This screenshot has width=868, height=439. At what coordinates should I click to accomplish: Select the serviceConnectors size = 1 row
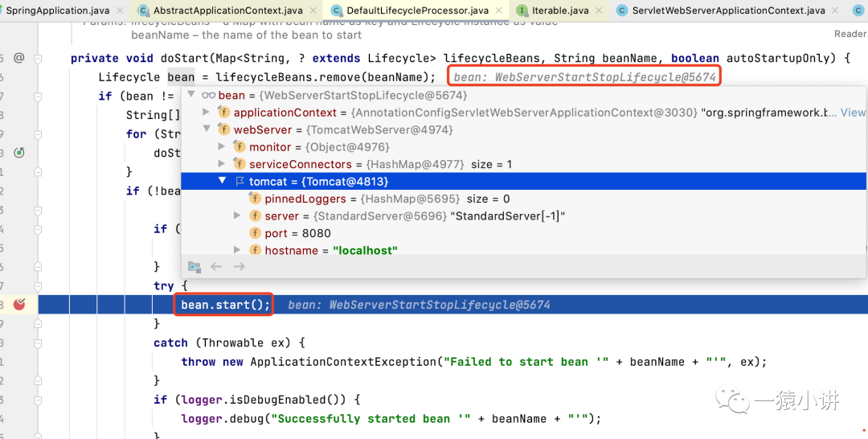tap(524, 164)
